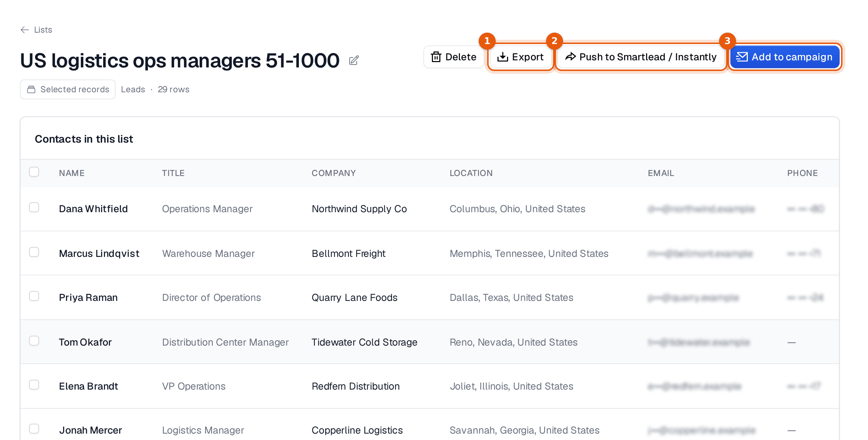Go back via the Lists arrow icon
868x440 pixels.
click(25, 30)
